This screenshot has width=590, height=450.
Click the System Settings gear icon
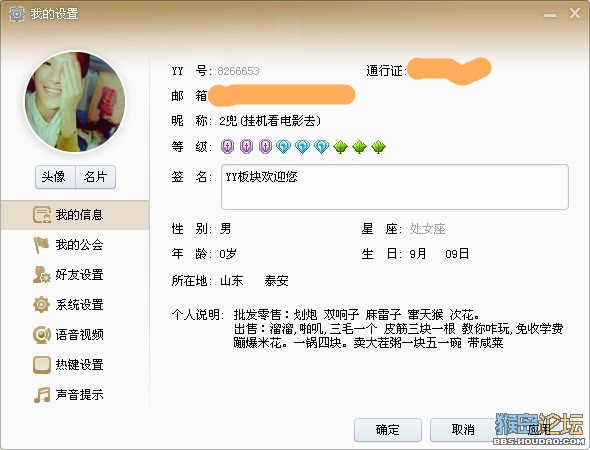pos(41,304)
